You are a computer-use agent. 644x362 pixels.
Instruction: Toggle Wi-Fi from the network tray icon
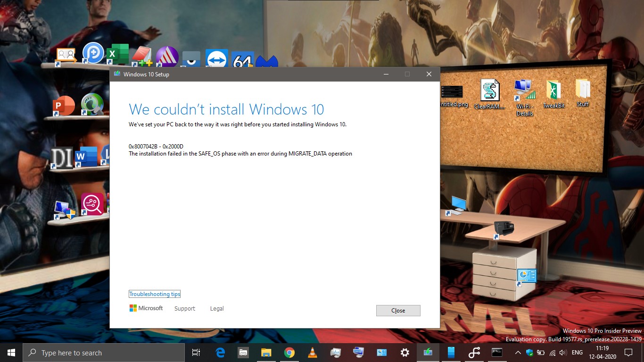click(552, 352)
